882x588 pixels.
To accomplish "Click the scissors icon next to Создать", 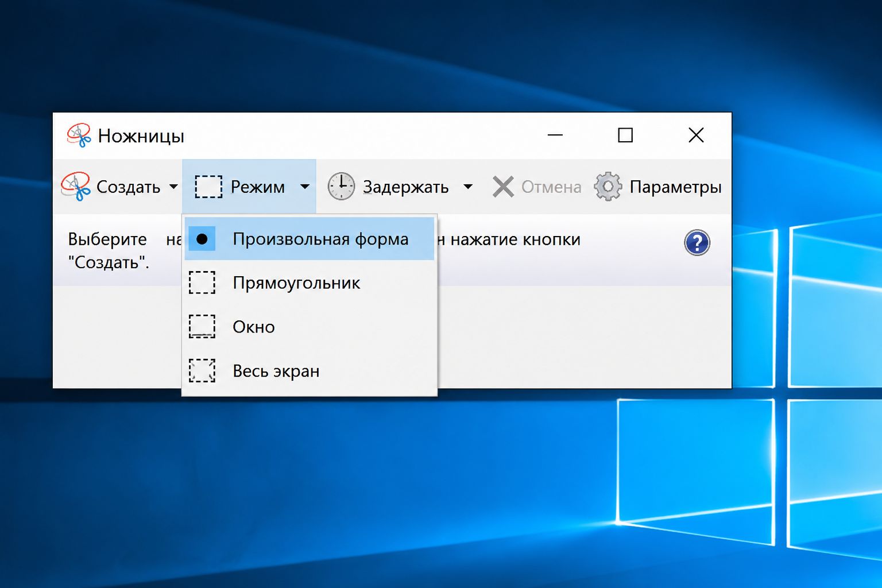I will 76,186.
